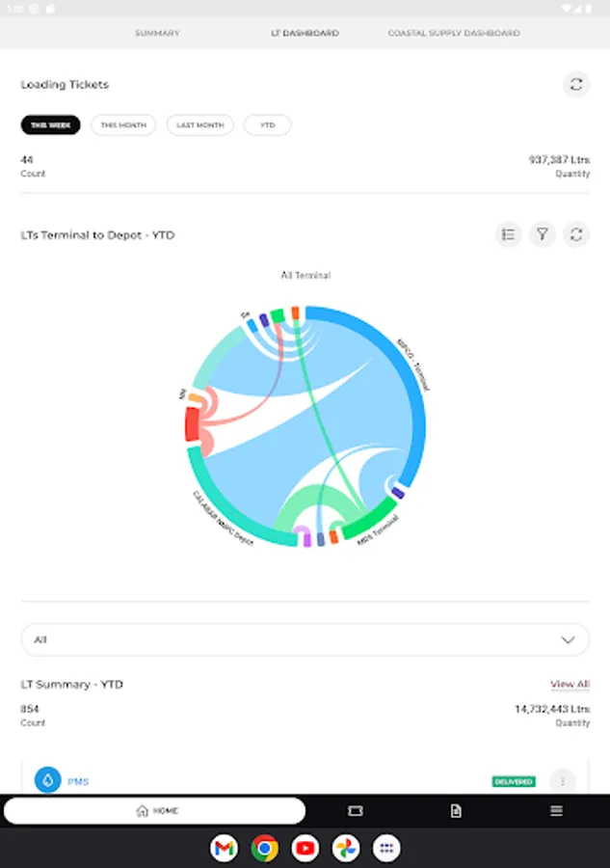Viewport: 610px width, 868px height.
Task: Refresh the Loading Tickets section
Action: [x=576, y=84]
